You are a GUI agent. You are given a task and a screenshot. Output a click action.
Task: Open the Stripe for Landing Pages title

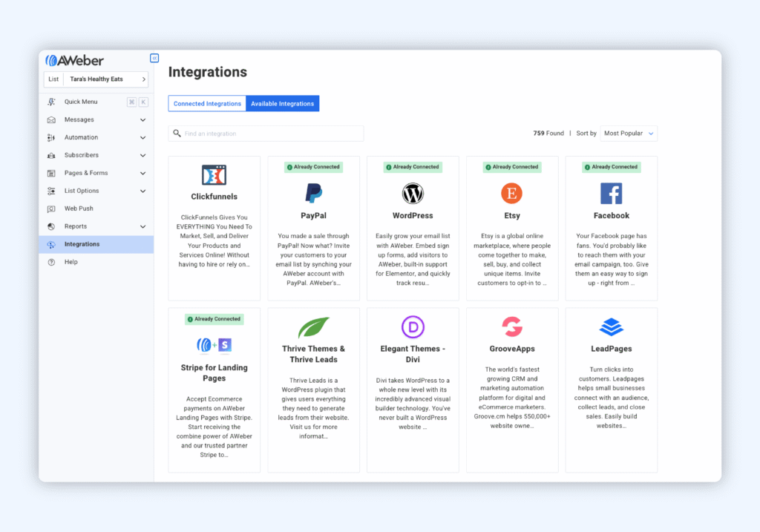pyautogui.click(x=214, y=373)
